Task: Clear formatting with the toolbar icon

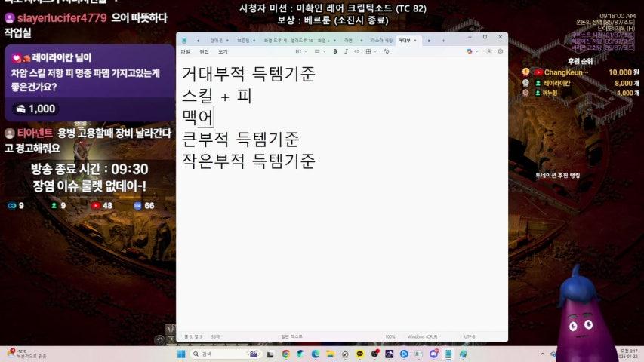Action: pyautogui.click(x=386, y=51)
